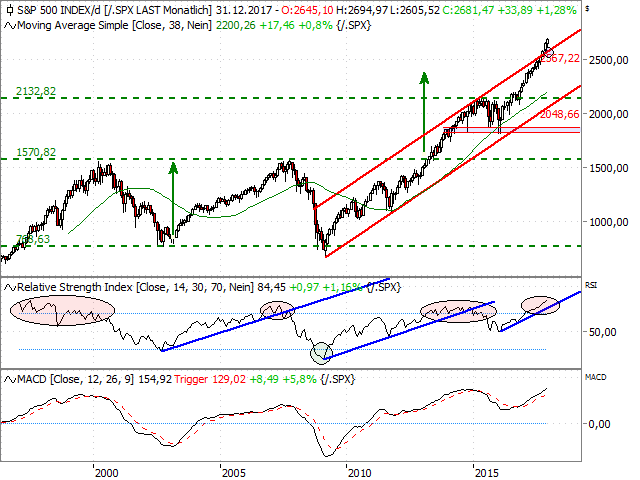Click the candlestick icon before S&P 500 INDEX
This screenshot has height=480, width=640.
pos(10,10)
